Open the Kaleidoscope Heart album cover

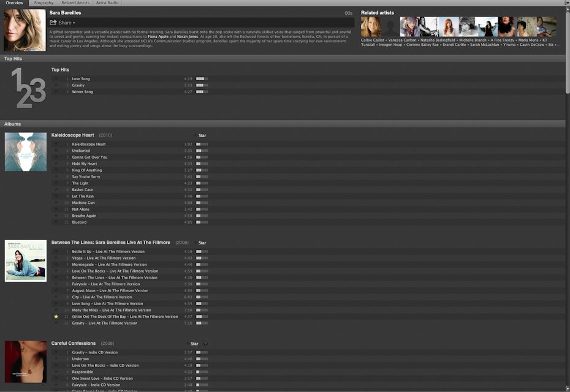[x=26, y=152]
